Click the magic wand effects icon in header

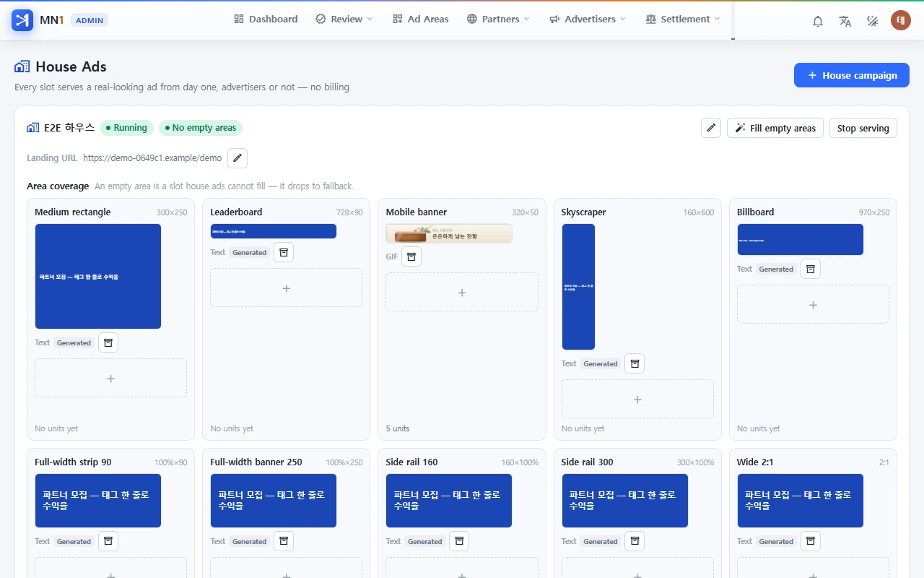pos(873,20)
